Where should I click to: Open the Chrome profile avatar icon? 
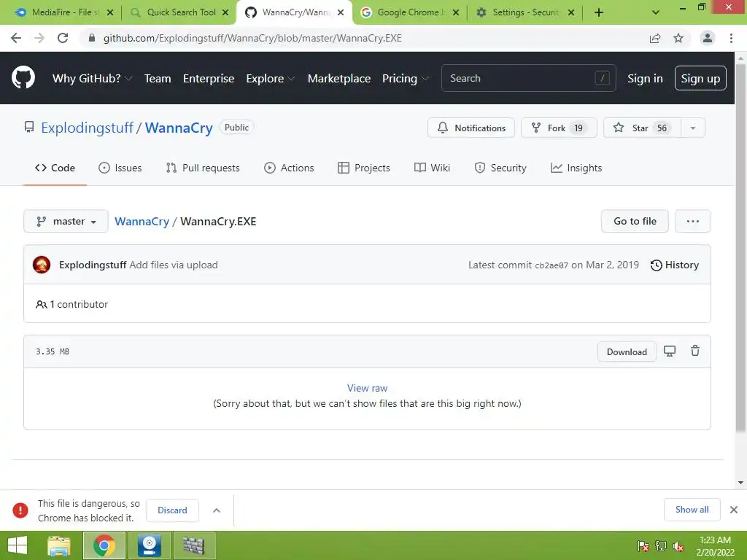click(x=708, y=38)
